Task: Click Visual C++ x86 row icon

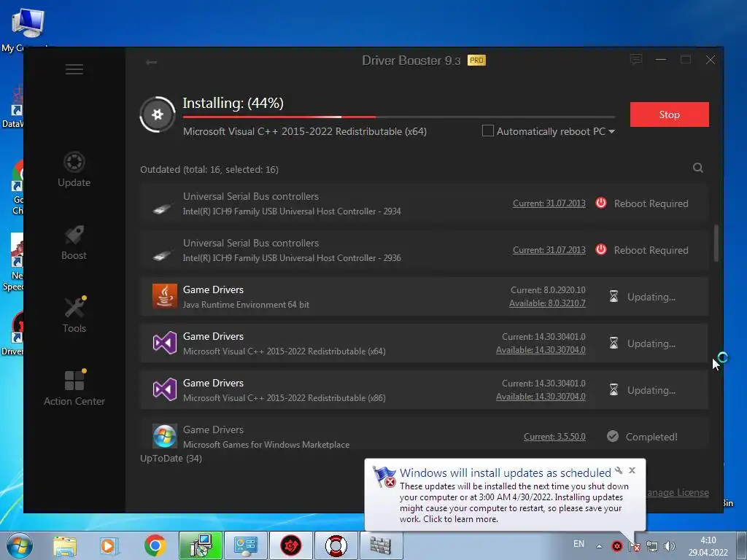Action: 165,389
